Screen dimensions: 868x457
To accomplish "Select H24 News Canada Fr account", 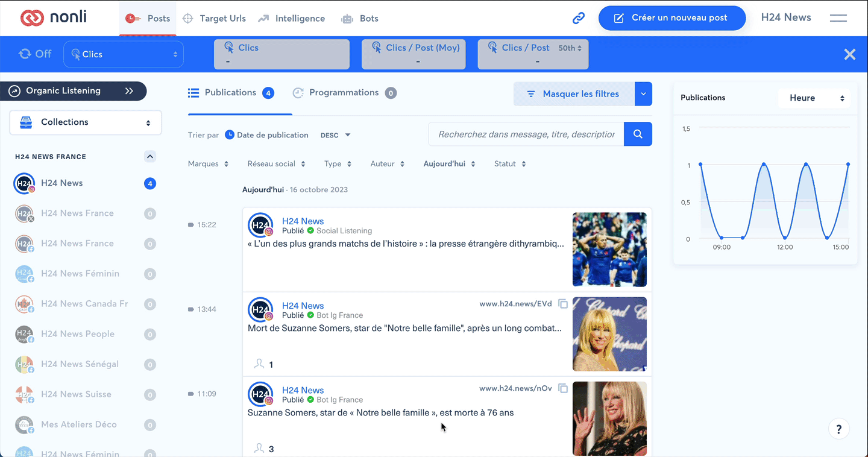I will (x=84, y=304).
